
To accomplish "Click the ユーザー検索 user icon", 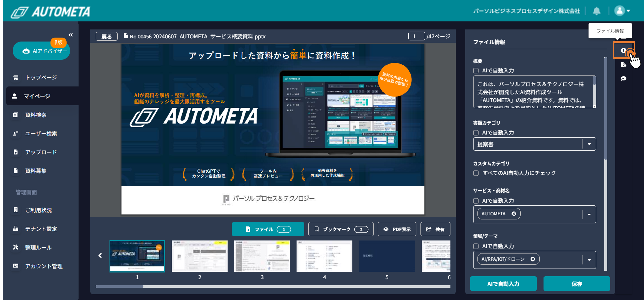I will pos(16,134).
